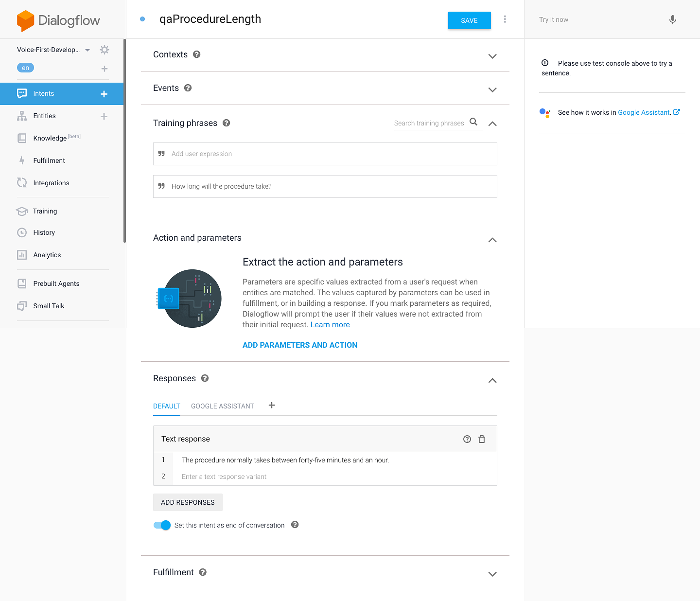Delete the Text response with trash icon
700x601 pixels.
[481, 439]
